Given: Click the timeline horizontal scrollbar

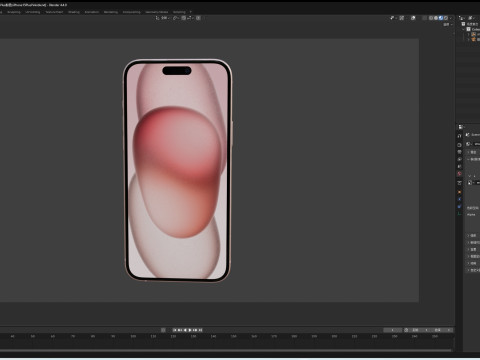Looking at the screenshot, I should click(x=226, y=350).
